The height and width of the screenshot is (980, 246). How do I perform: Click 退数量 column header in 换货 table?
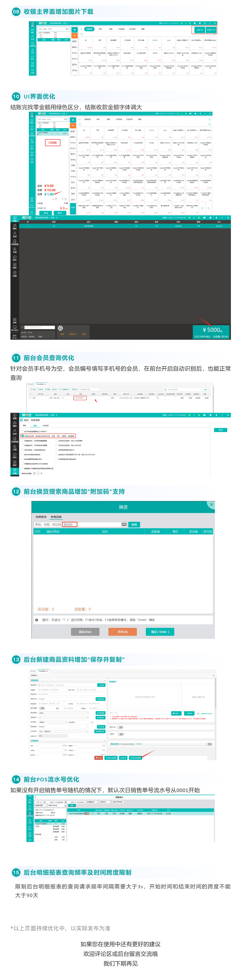pos(155,531)
